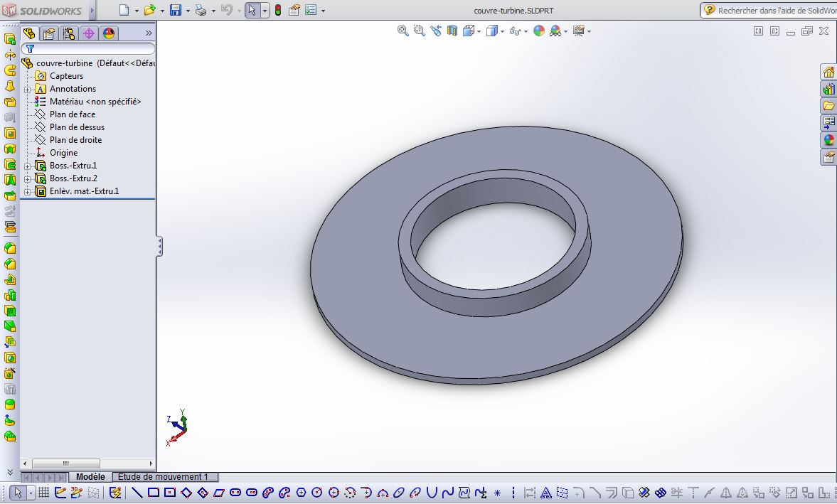Select the Corner Rectangle sketch tool
The image size is (837, 504).
point(153,492)
